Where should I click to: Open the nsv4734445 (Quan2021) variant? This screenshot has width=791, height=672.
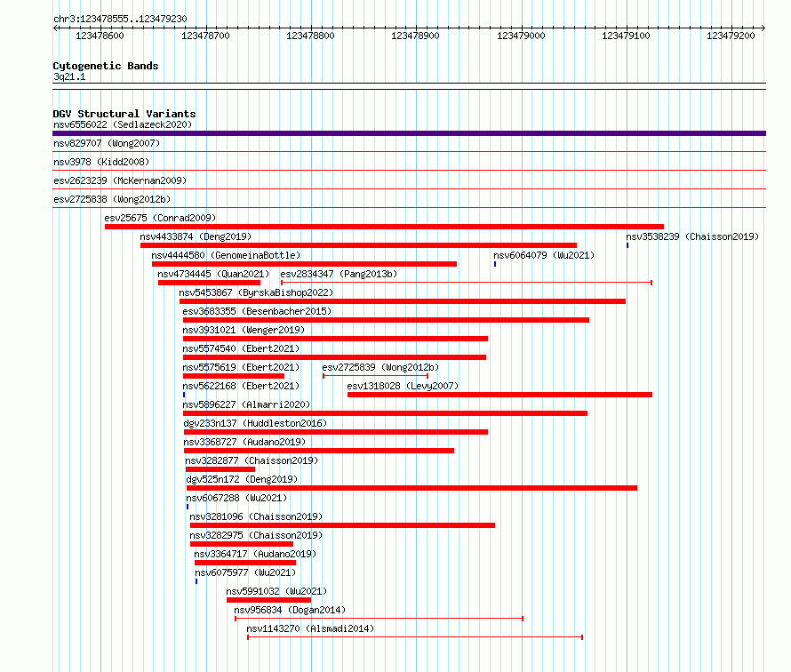click(x=213, y=274)
